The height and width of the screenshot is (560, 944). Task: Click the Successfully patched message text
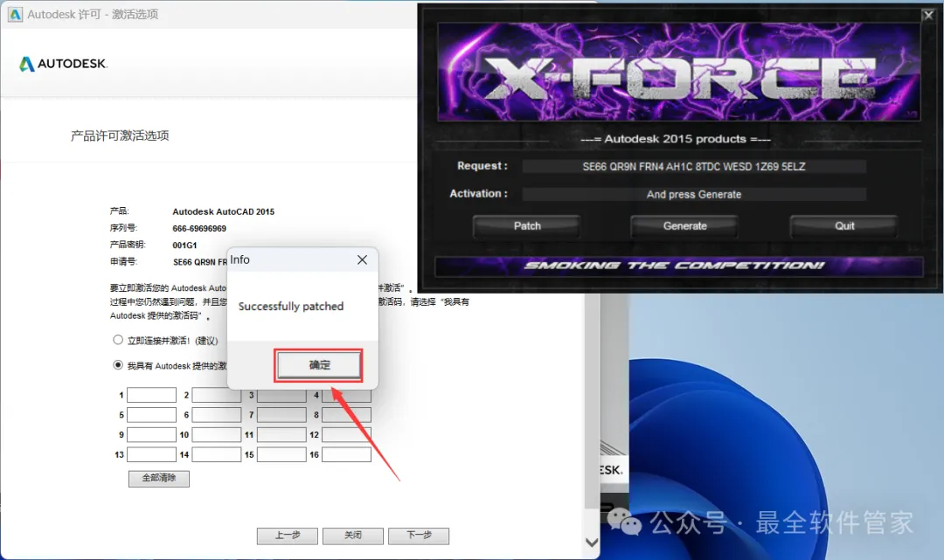click(291, 306)
